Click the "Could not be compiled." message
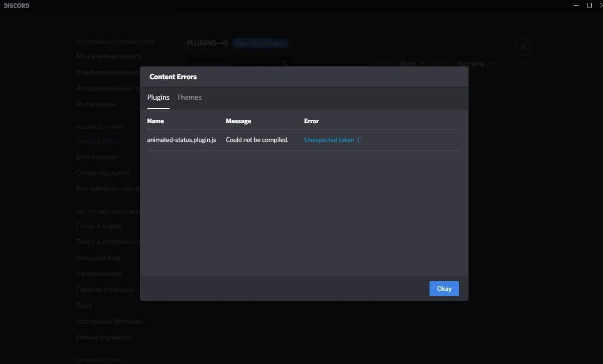603x364 pixels. point(257,140)
